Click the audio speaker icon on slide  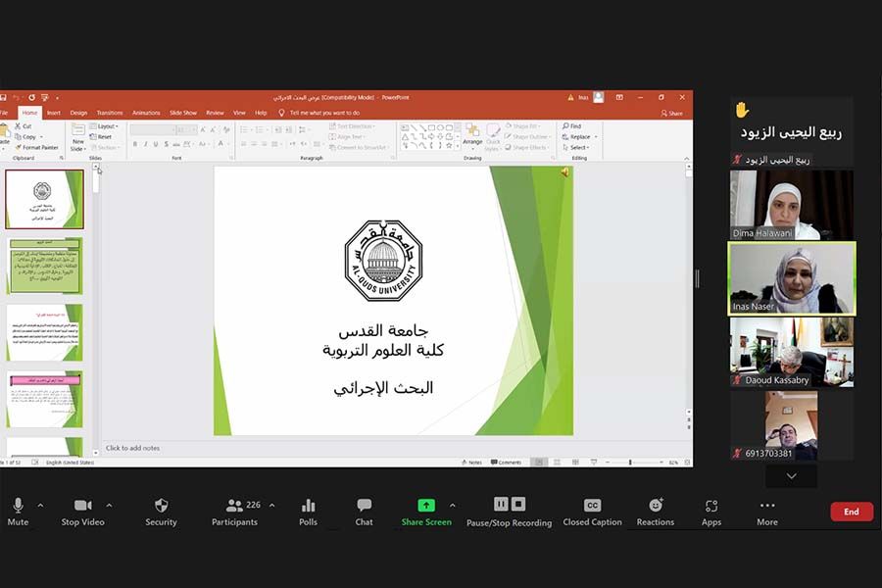[564, 172]
